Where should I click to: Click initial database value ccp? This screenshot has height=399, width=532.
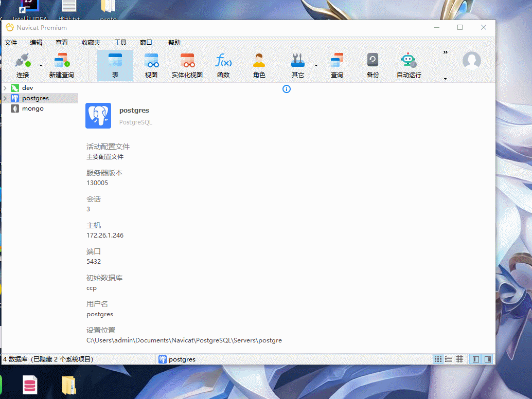92,288
